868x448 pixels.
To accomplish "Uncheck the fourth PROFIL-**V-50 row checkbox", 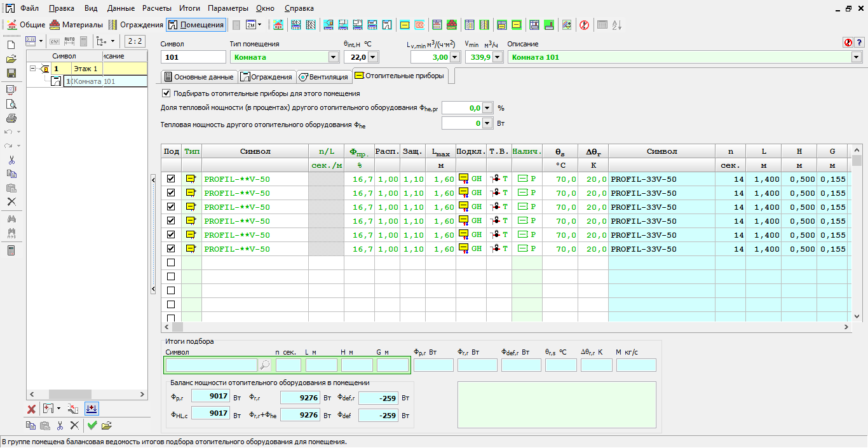I will [x=170, y=221].
